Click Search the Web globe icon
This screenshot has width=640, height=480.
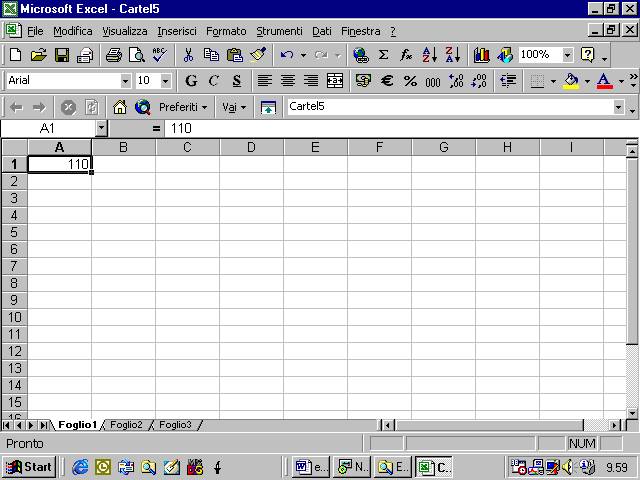click(143, 107)
